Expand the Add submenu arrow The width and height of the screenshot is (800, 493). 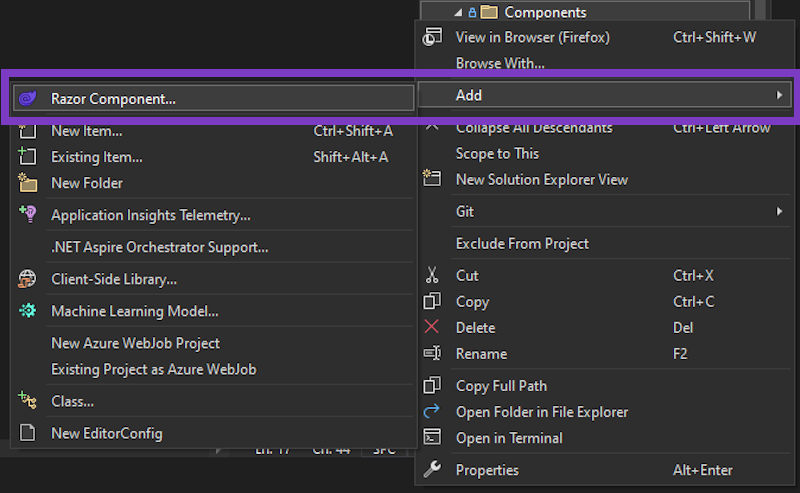click(x=778, y=95)
